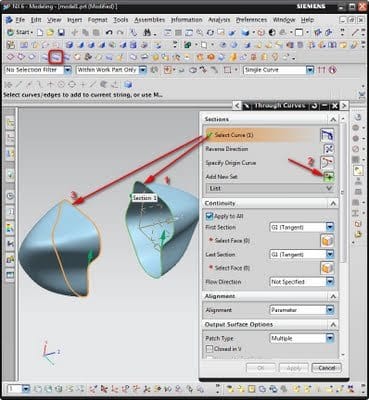Open the Last Section continuity dropdown

(330, 255)
